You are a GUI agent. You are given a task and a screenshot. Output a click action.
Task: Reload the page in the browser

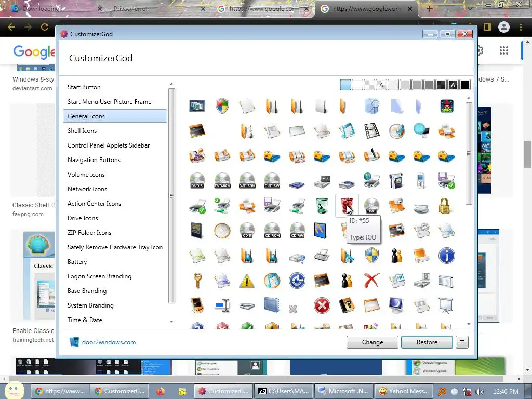click(45, 27)
